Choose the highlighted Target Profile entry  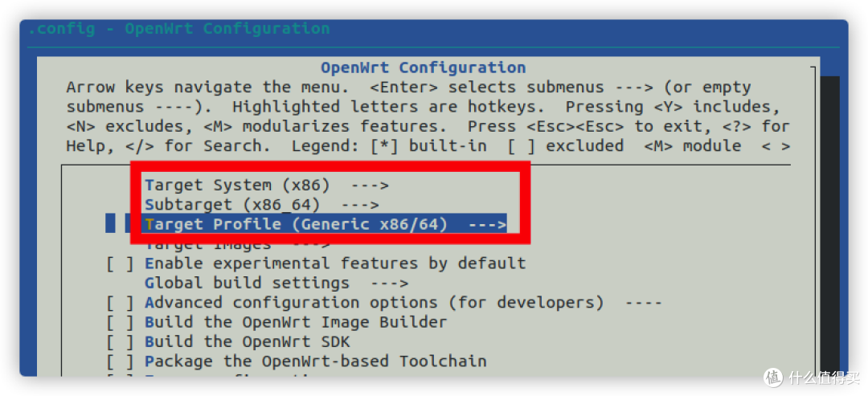(x=325, y=225)
